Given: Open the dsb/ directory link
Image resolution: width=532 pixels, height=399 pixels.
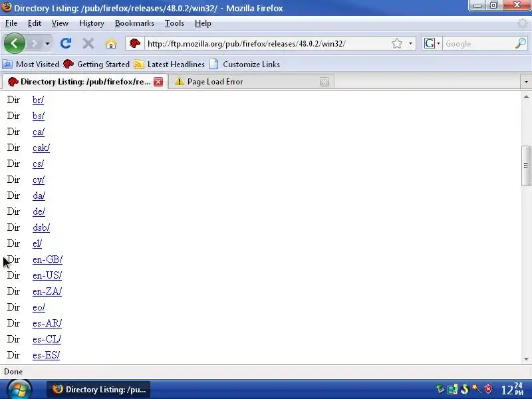Looking at the screenshot, I should (41, 227).
